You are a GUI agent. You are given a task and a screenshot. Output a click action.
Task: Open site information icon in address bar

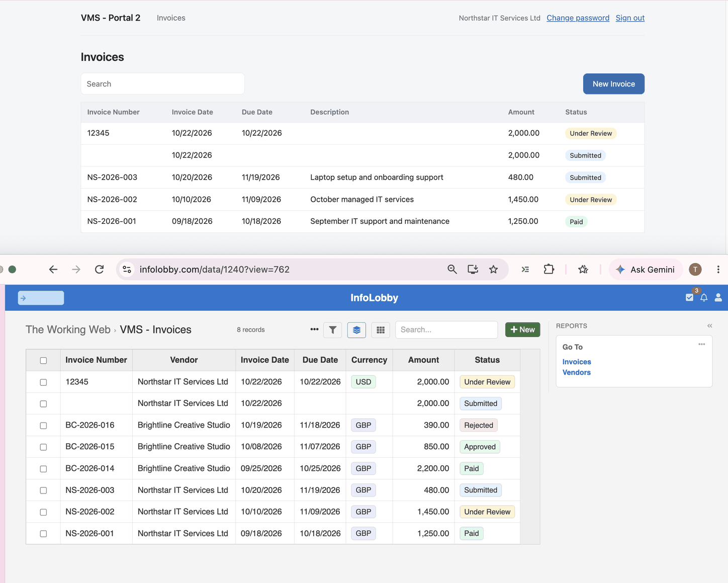tap(127, 270)
